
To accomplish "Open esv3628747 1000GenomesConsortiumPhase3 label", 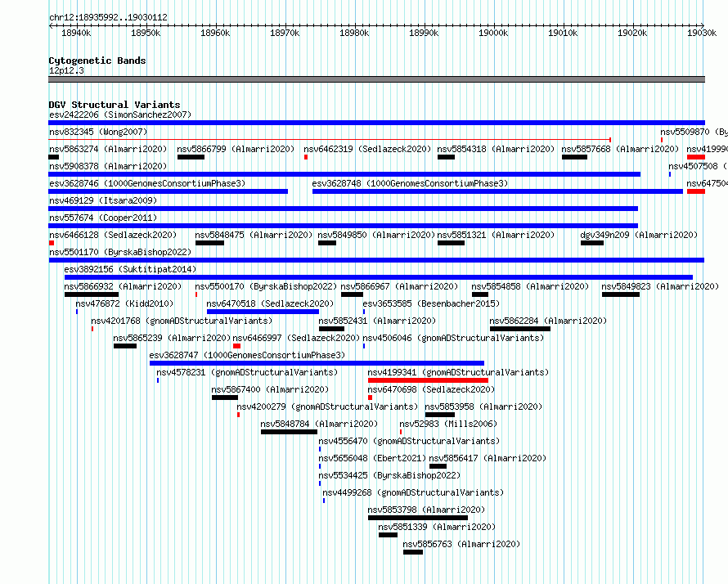I will click(x=248, y=355).
